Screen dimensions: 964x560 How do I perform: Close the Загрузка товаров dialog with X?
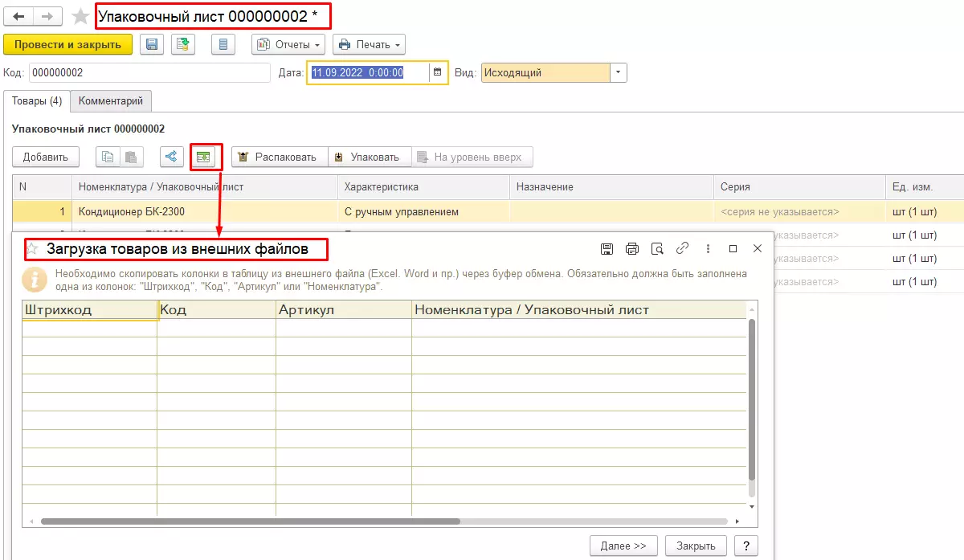(757, 248)
